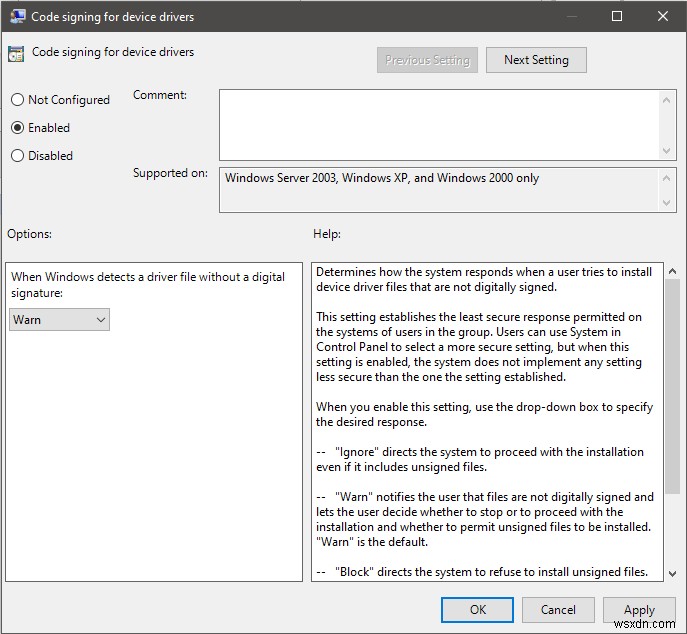
Task: Click the 'Comment:' label
Action: point(160,95)
